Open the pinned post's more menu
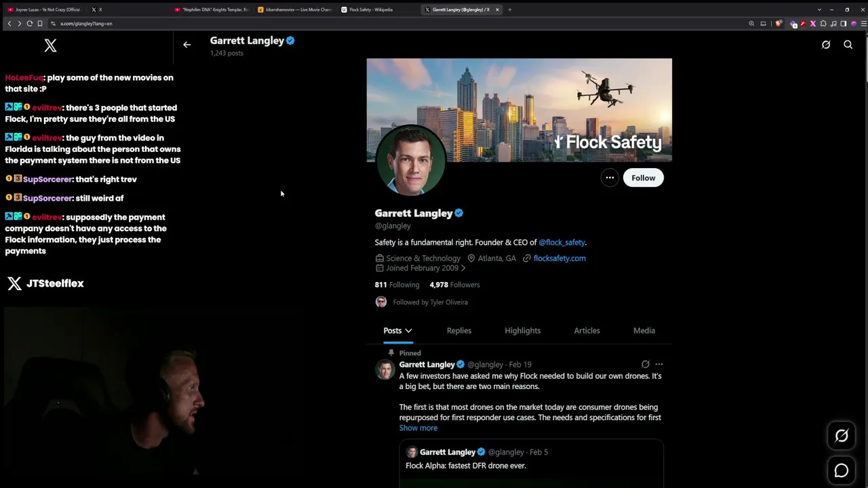The image size is (868, 488). [x=658, y=364]
